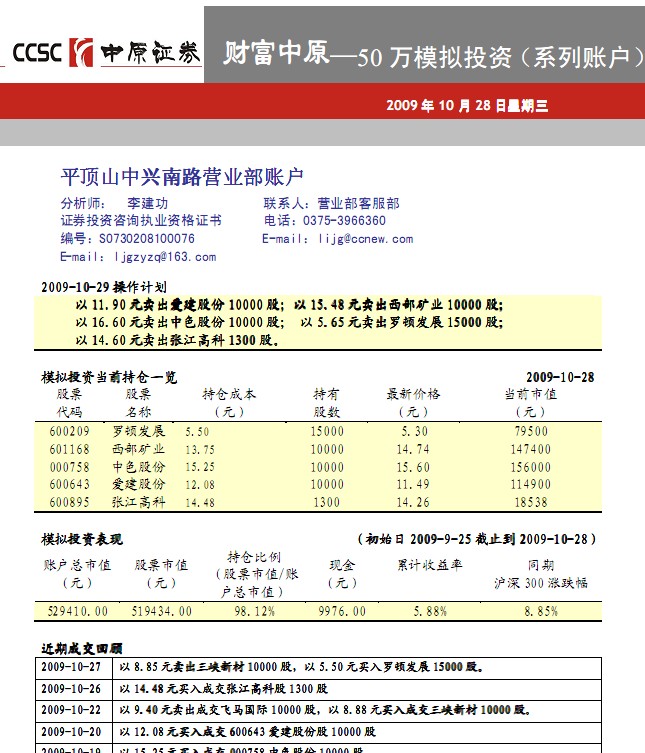Click the 2009-10-27 transaction row date
The image size is (645, 753).
coord(71,666)
